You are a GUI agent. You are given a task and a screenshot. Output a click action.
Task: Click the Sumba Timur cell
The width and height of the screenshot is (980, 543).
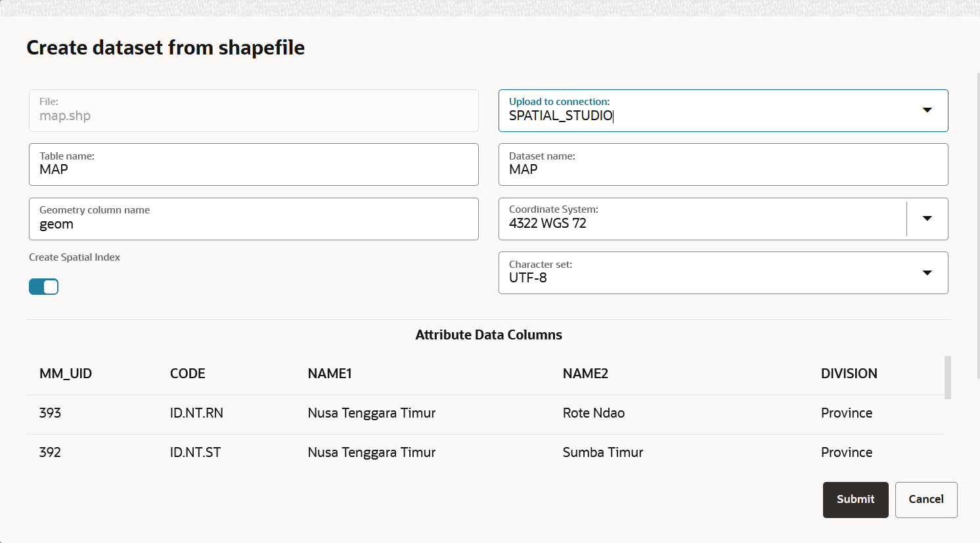click(x=603, y=452)
